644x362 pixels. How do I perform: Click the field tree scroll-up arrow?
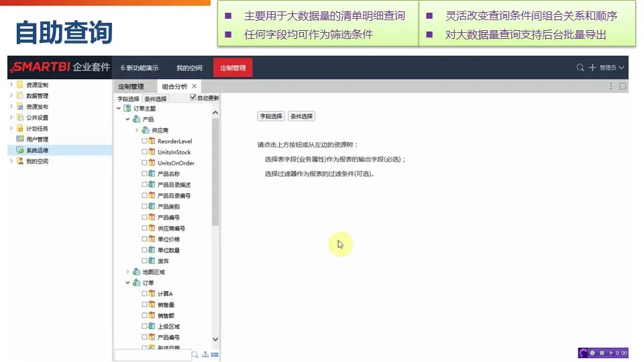coord(215,113)
